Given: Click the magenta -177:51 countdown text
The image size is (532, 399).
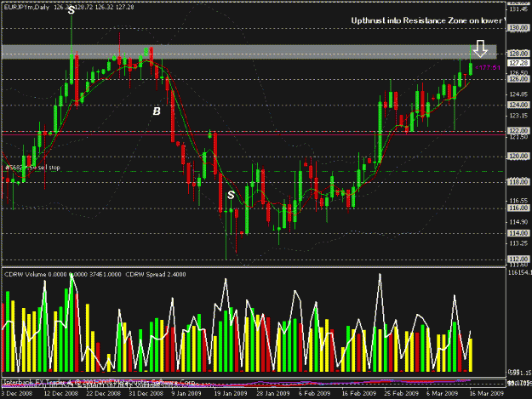Looking at the screenshot, I should tap(488, 68).
